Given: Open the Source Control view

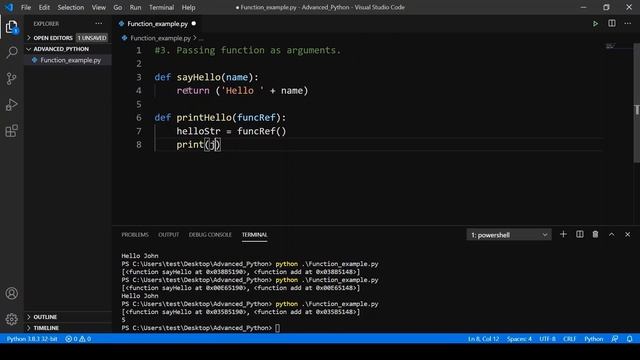Looking at the screenshot, I should pos(11,78).
